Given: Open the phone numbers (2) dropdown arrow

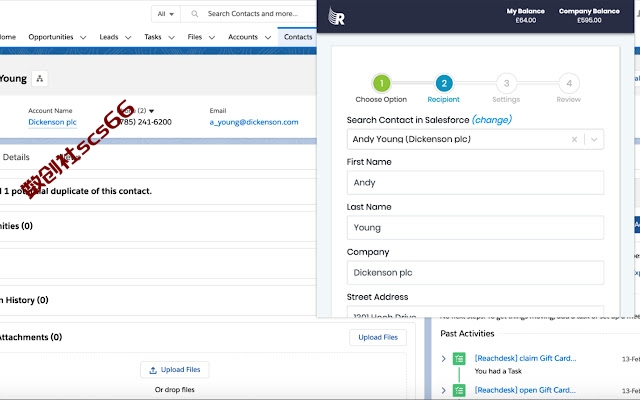Looking at the screenshot, I should click(x=151, y=111).
